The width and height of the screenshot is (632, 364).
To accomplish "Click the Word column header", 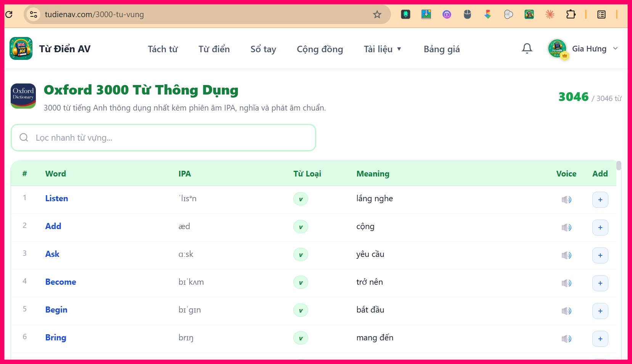I will coord(56,174).
